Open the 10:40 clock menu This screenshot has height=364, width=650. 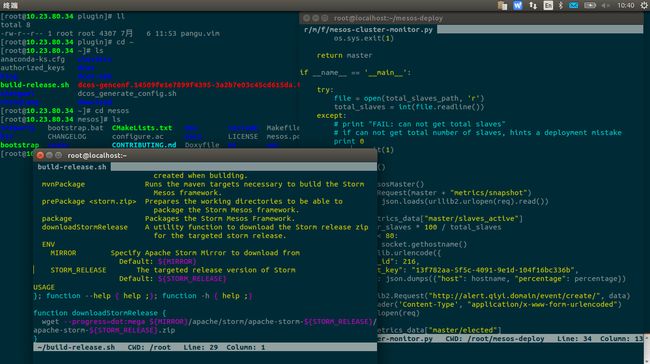click(x=626, y=5)
